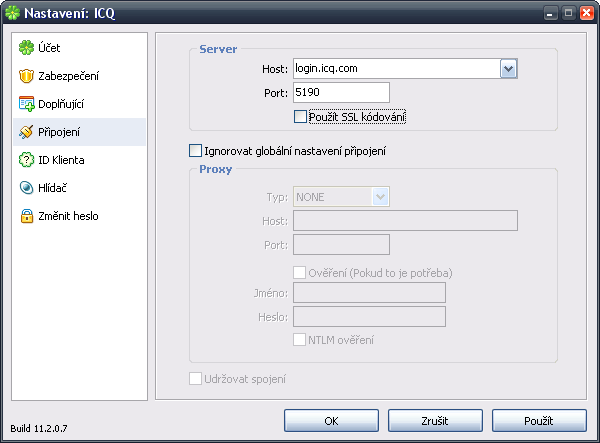
Task: Click the padlock Změnit heslo icon
Action: (26, 216)
